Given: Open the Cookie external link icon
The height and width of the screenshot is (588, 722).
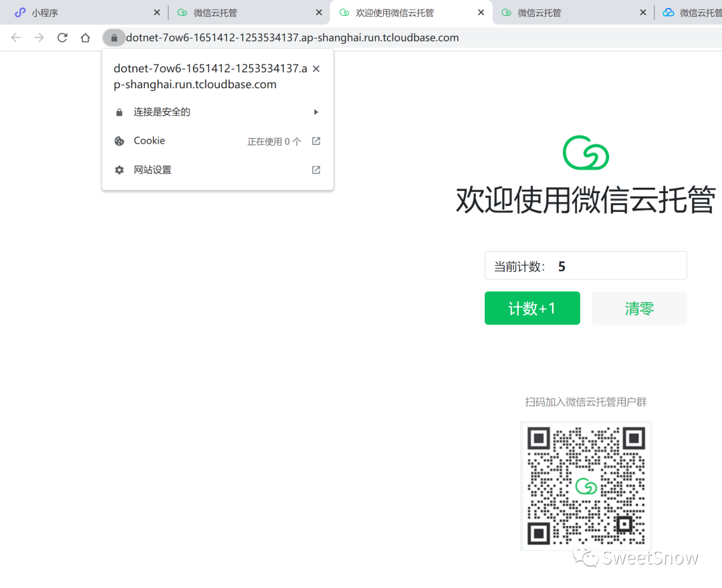Looking at the screenshot, I should tap(316, 141).
